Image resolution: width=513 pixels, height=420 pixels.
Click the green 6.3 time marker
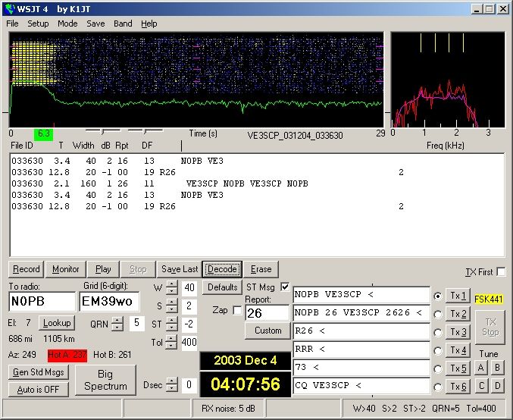(43, 134)
